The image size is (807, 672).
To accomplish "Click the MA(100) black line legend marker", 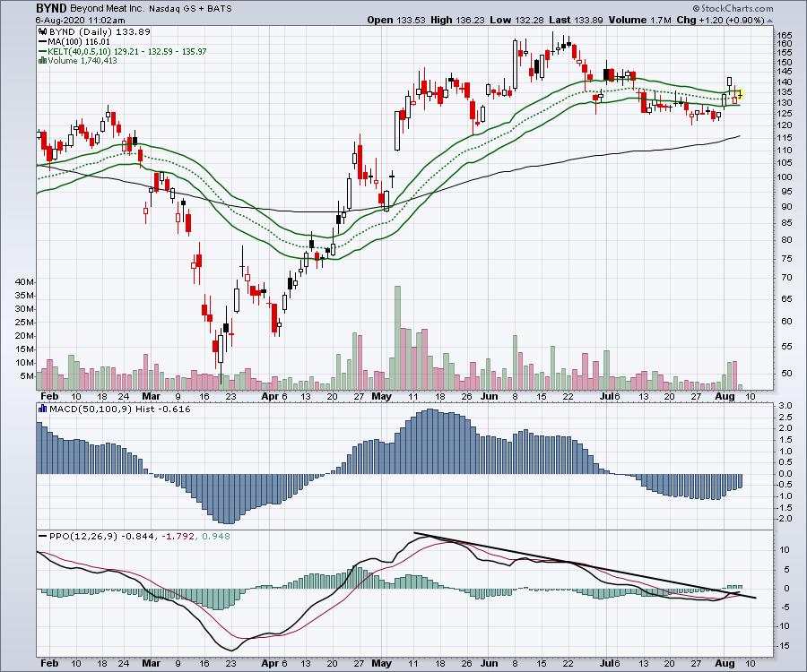I will (41, 41).
